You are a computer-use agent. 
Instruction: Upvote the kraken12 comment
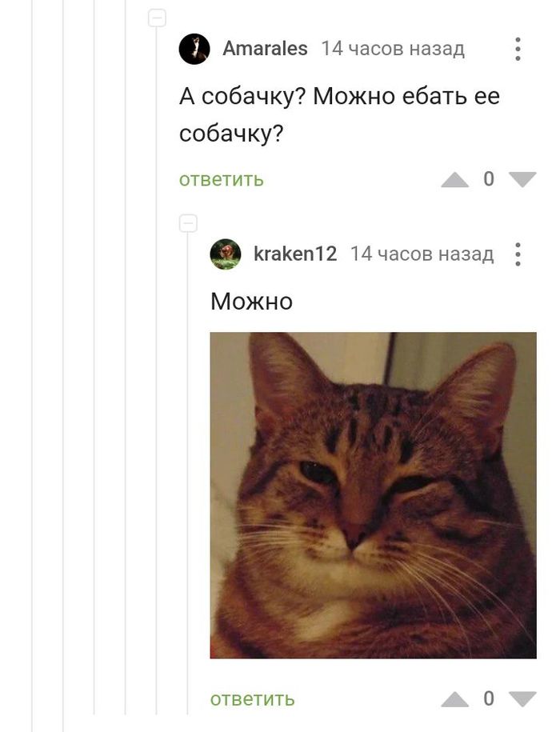click(x=455, y=699)
